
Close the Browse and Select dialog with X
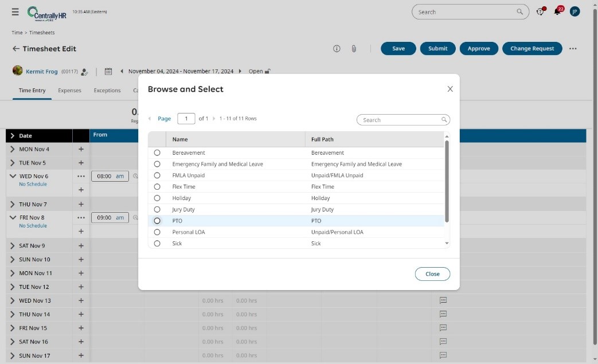pos(450,89)
